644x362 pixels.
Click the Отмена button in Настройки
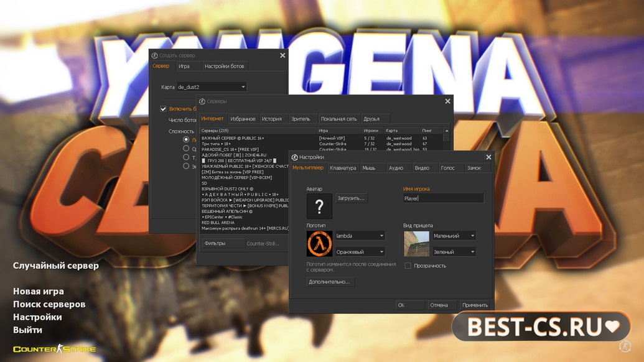tap(442, 305)
